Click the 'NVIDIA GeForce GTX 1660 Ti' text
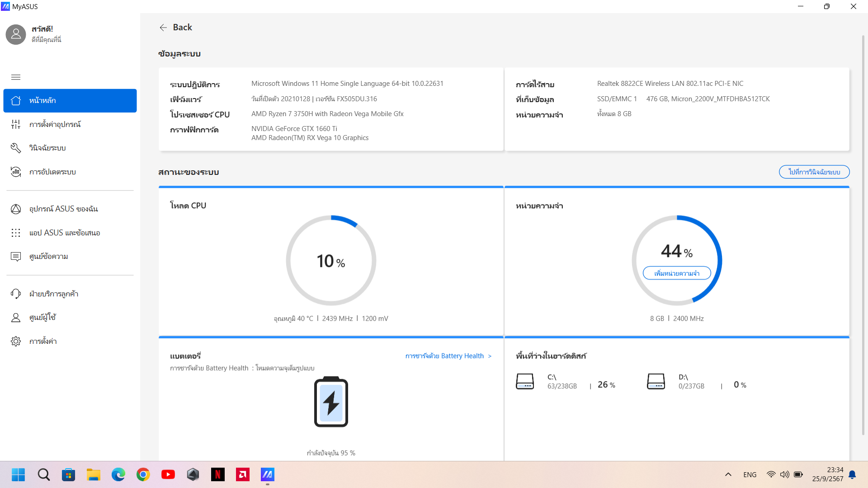Viewport: 868px width, 488px height. [294, 129]
